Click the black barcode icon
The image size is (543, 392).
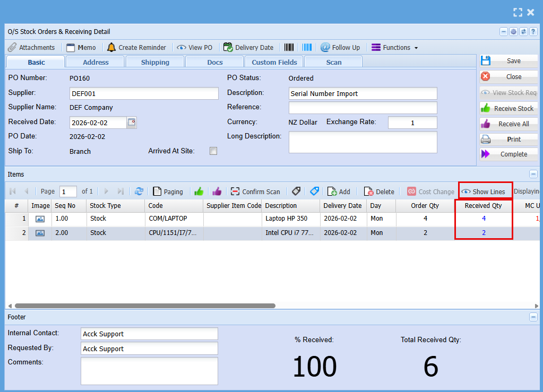pyautogui.click(x=289, y=47)
